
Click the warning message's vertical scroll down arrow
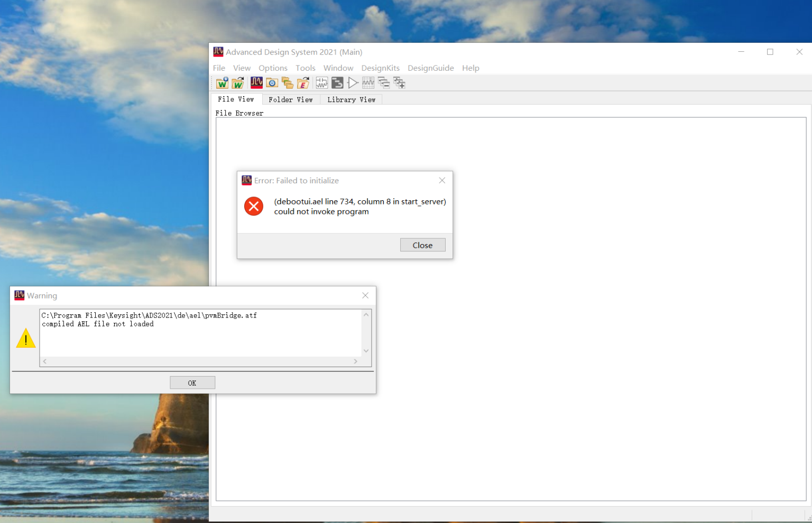point(366,351)
